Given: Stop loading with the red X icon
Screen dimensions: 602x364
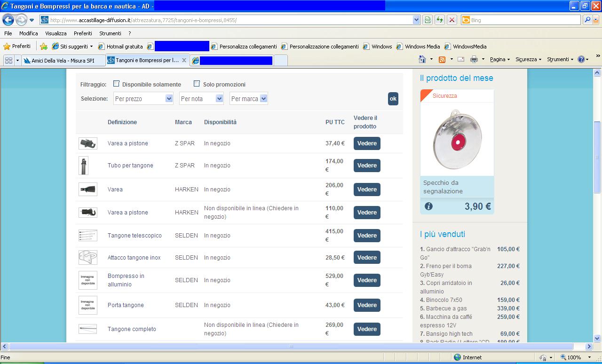Looking at the screenshot, I should pos(452,20).
